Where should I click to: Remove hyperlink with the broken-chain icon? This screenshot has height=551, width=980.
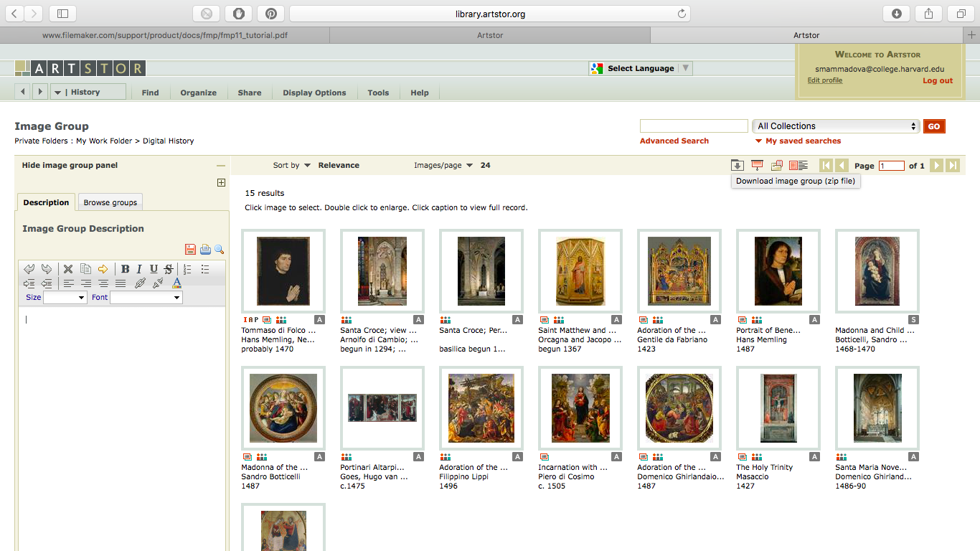[x=158, y=283]
